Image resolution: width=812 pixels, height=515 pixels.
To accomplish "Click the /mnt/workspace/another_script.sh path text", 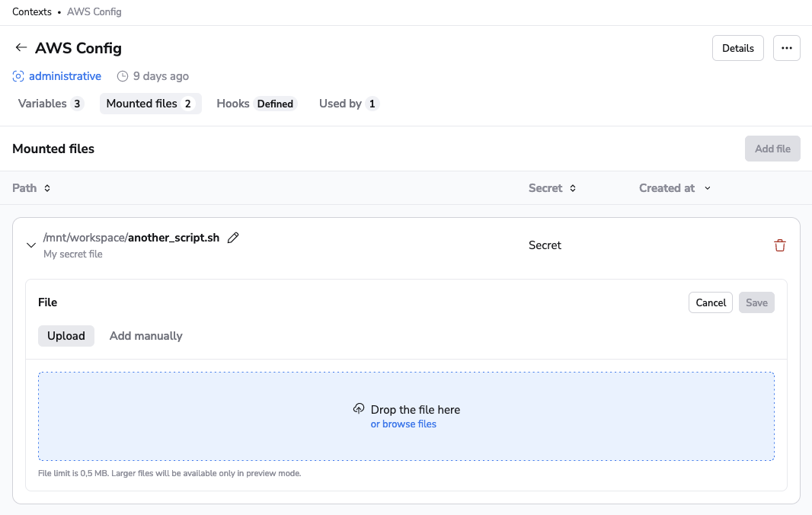I will click(132, 237).
